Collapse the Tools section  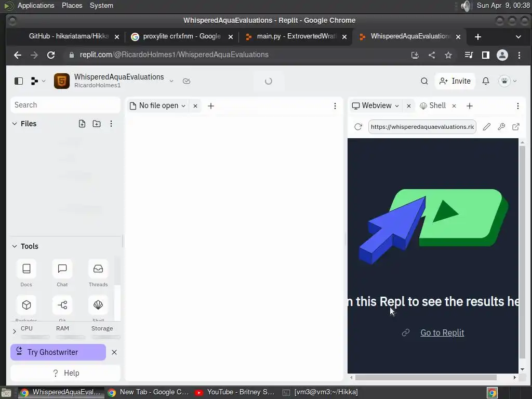pyautogui.click(x=15, y=246)
